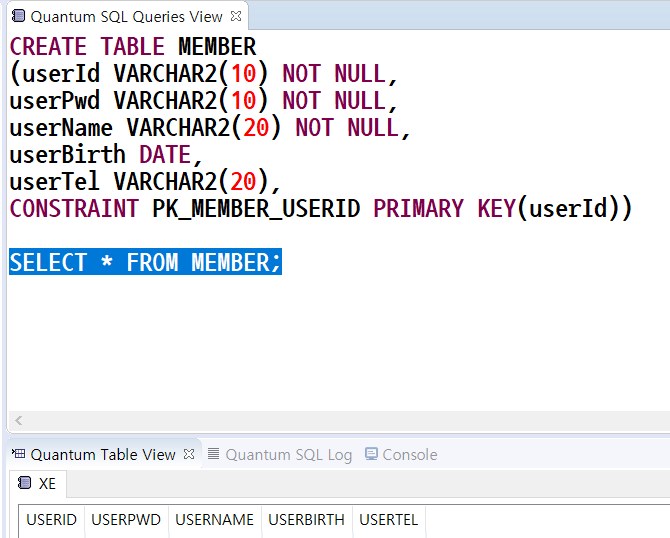670x538 pixels.
Task: Click the userPwd VARCHAR2(10) NOT NULL line
Action: coord(204,101)
